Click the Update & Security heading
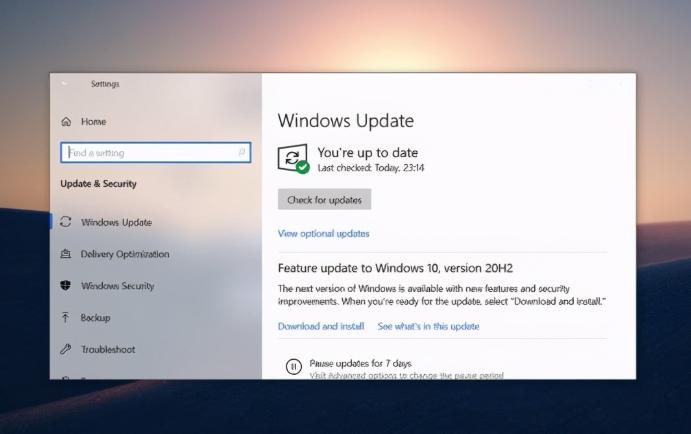The height and width of the screenshot is (434, 691). (x=98, y=184)
